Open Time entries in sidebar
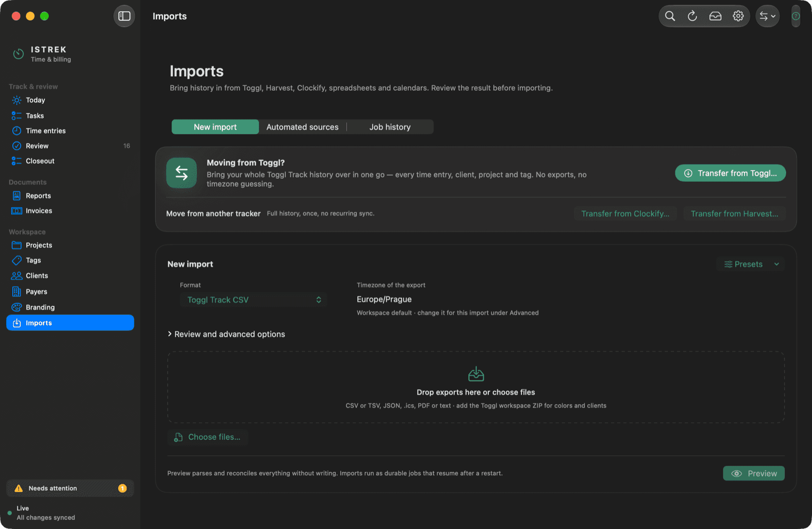 click(x=70, y=131)
